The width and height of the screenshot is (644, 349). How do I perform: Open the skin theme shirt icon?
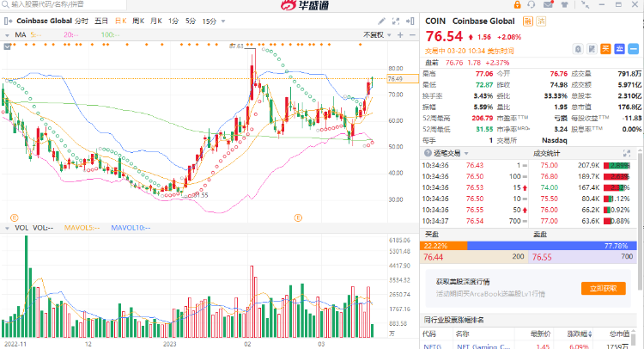(x=565, y=4)
